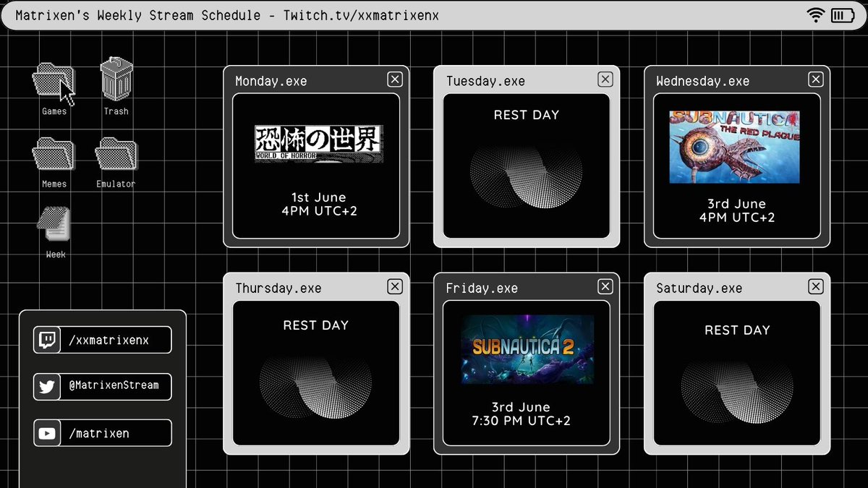Image resolution: width=868 pixels, height=488 pixels.
Task: Close the Thursday.exe window
Action: (x=394, y=287)
